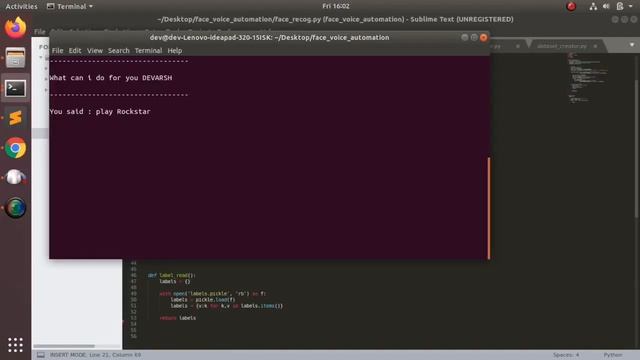Close the dataset_creator.py tab in Sublime

coord(595,46)
